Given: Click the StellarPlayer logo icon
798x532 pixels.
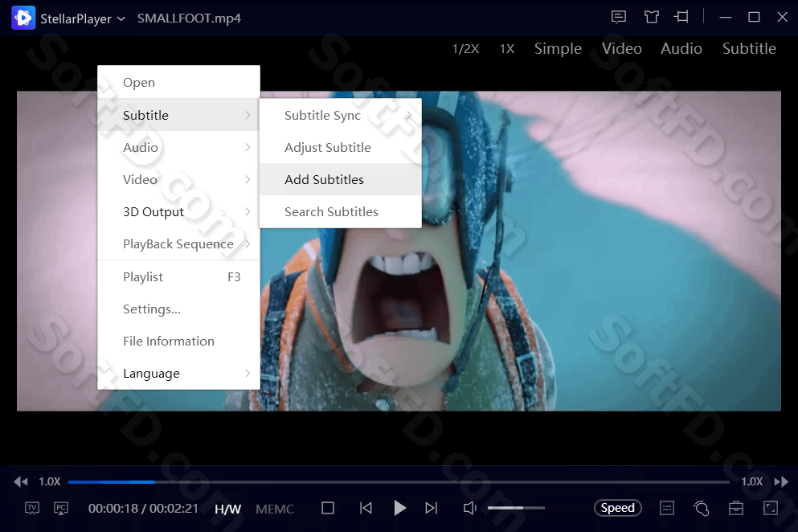Looking at the screenshot, I should [x=23, y=18].
